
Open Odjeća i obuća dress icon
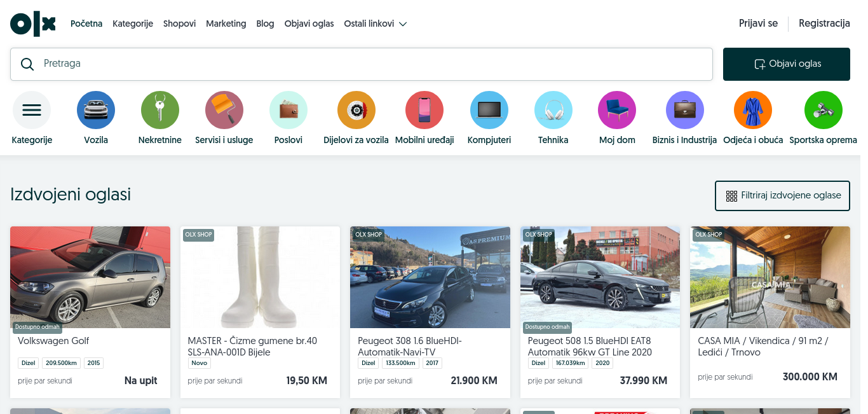(753, 110)
